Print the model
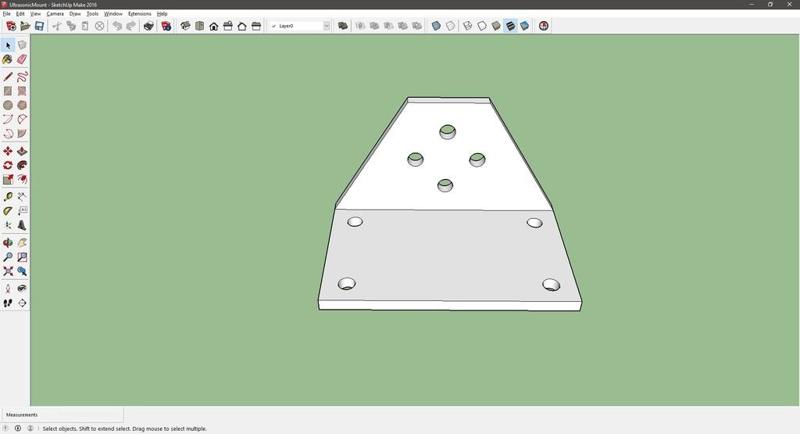This screenshot has height=434, width=800. coord(148,25)
